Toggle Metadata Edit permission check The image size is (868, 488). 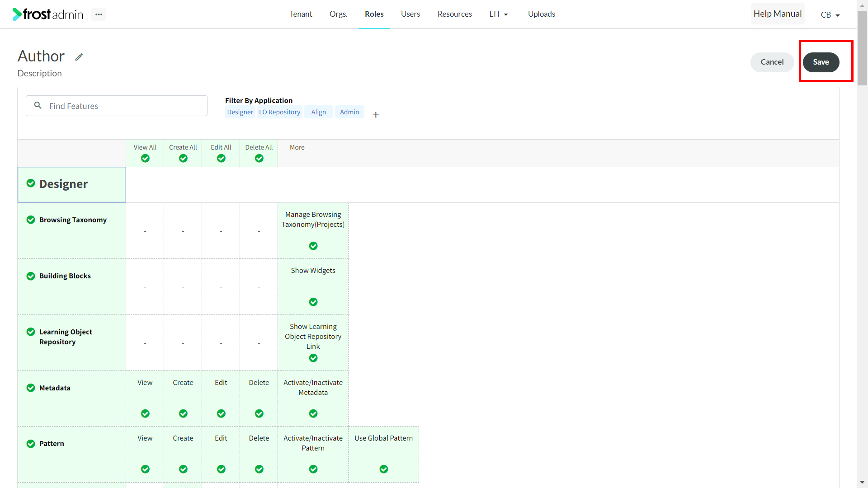[221, 413]
